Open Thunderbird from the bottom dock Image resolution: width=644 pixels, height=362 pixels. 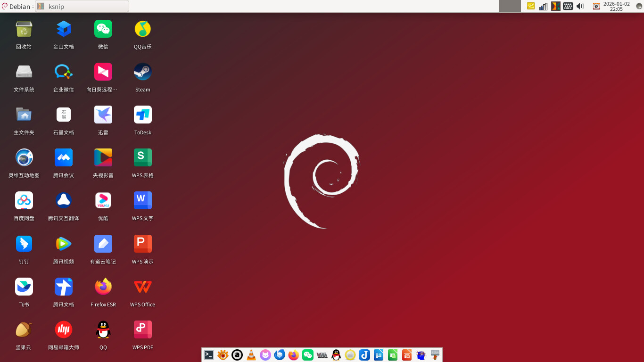(280, 355)
